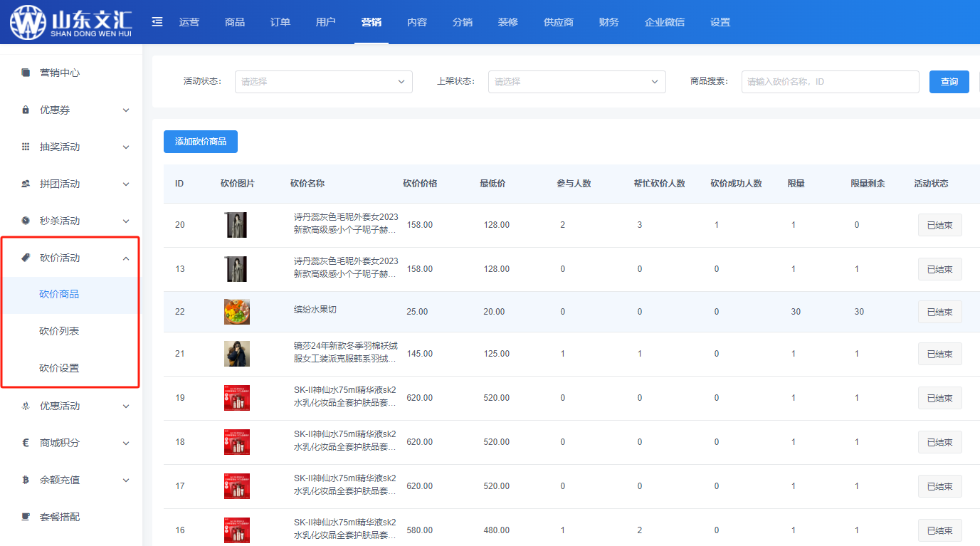Open the 内容 top menu
Image resolution: width=980 pixels, height=546 pixels.
[417, 22]
